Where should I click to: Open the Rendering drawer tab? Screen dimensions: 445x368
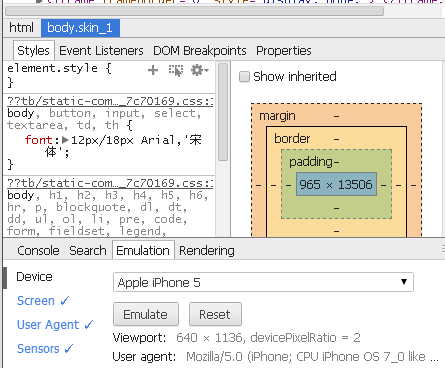pyautogui.click(x=207, y=251)
